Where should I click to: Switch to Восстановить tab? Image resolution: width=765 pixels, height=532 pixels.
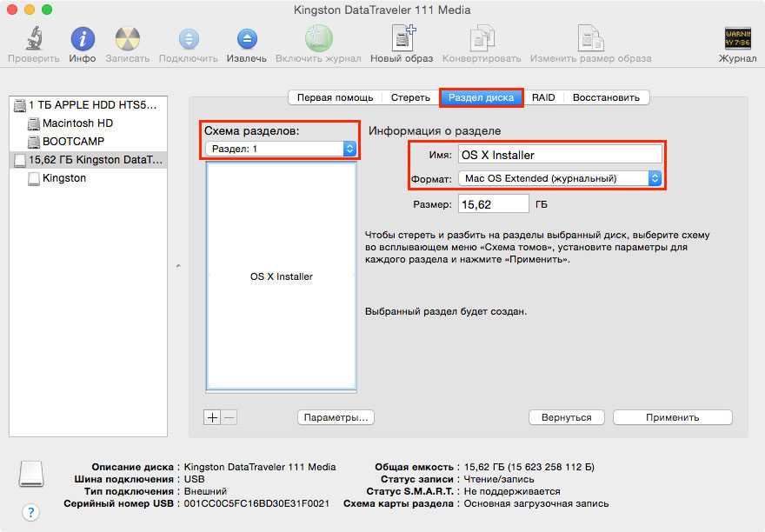606,97
